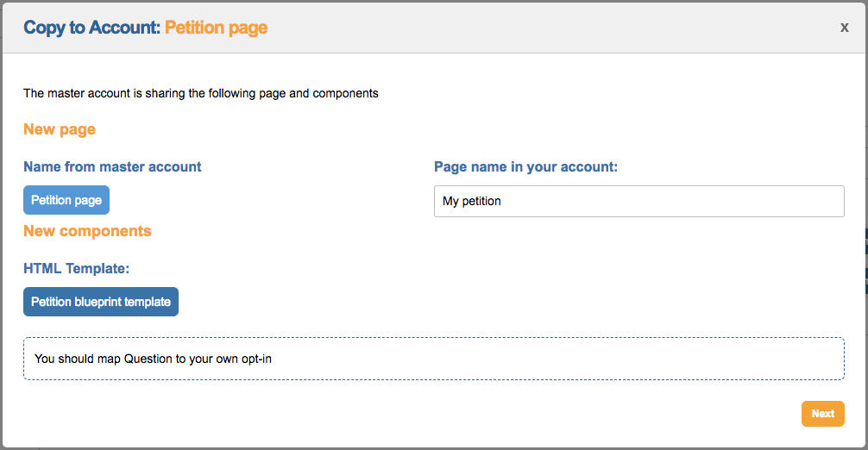Close the Copy to Account dialog
Screen dimensions: 868x450
(x=844, y=28)
